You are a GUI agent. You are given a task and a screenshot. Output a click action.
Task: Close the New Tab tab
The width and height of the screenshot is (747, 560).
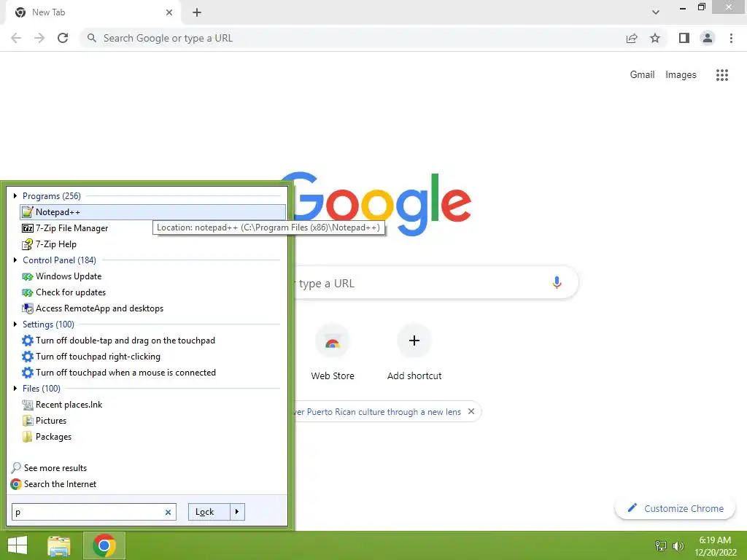169,12
